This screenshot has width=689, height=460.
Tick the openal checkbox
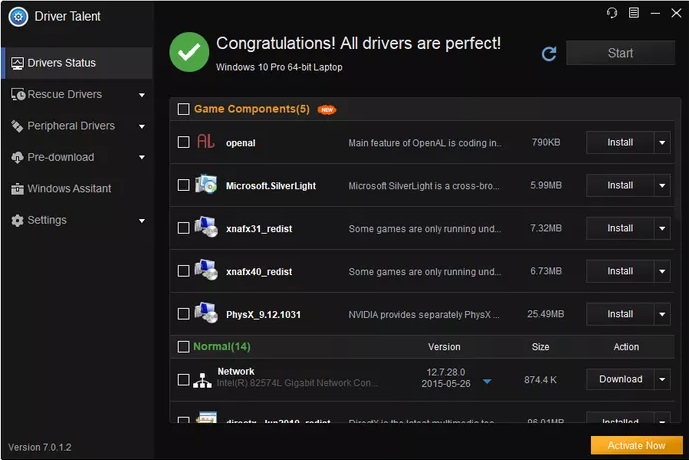183,142
